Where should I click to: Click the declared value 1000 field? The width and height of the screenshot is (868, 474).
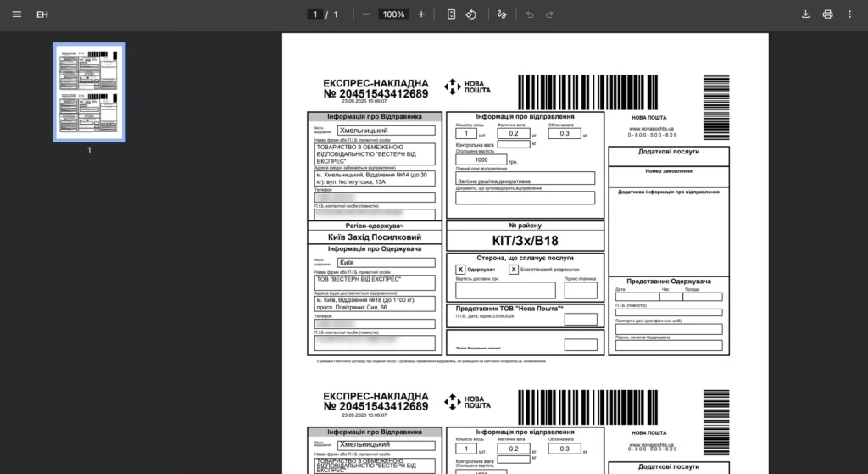pos(481,159)
